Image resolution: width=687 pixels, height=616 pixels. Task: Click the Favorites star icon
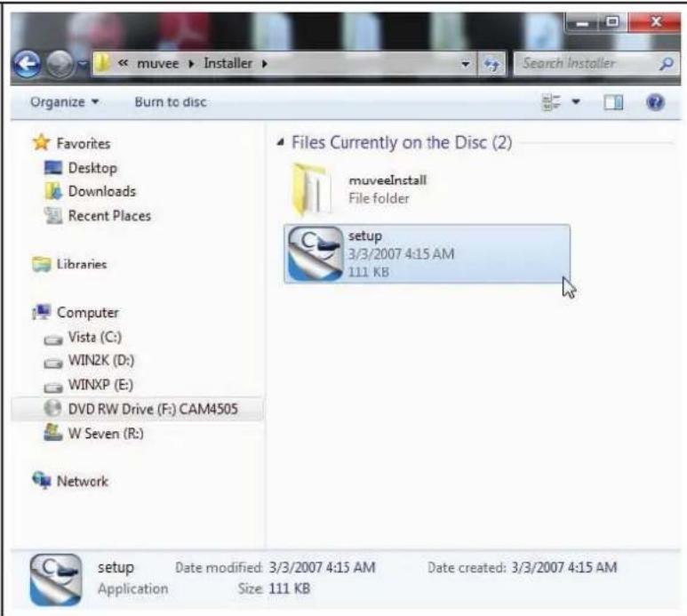(x=42, y=142)
